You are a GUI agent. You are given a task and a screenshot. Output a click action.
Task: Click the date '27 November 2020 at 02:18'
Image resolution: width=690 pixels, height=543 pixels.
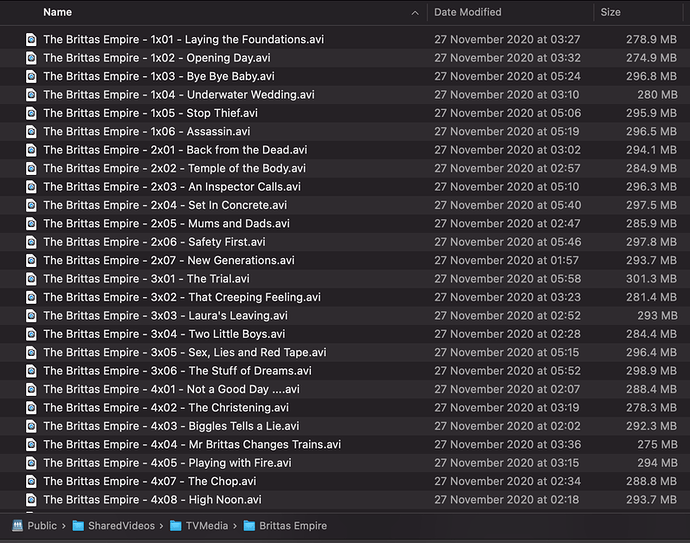click(506, 500)
